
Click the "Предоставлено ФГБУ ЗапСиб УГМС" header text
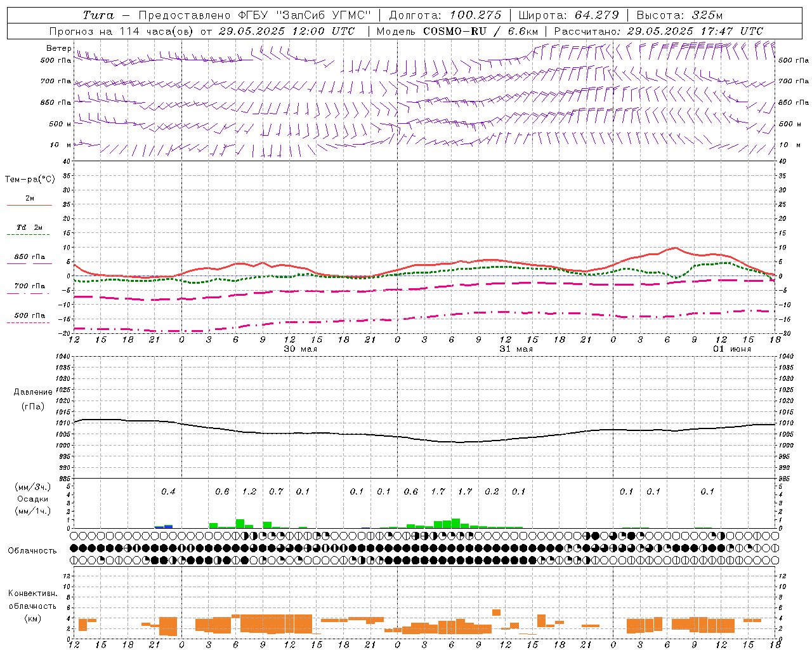point(254,15)
